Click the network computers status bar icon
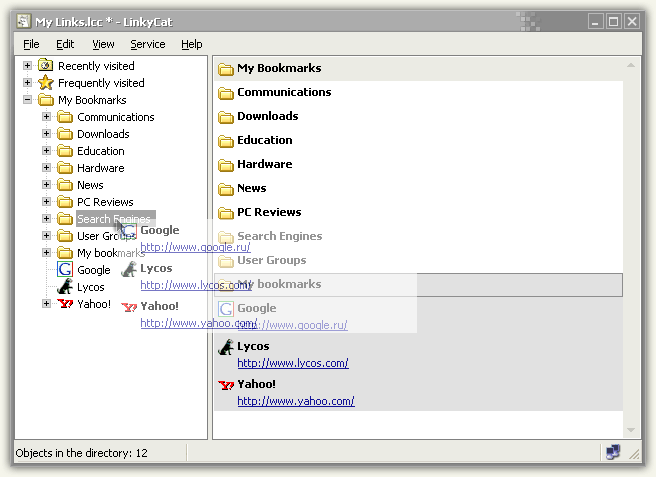 (x=613, y=452)
